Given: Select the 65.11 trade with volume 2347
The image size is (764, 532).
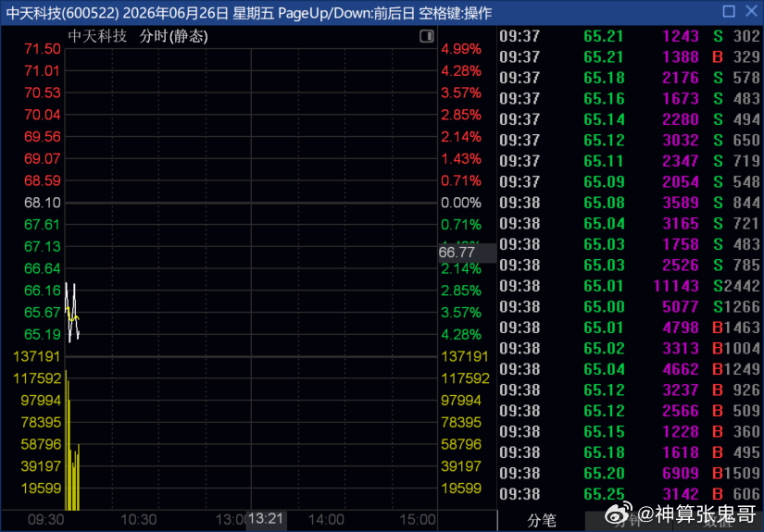Looking at the screenshot, I should [x=630, y=161].
